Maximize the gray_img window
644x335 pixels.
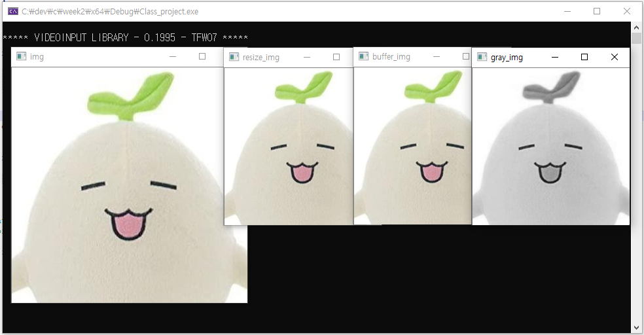coord(584,57)
